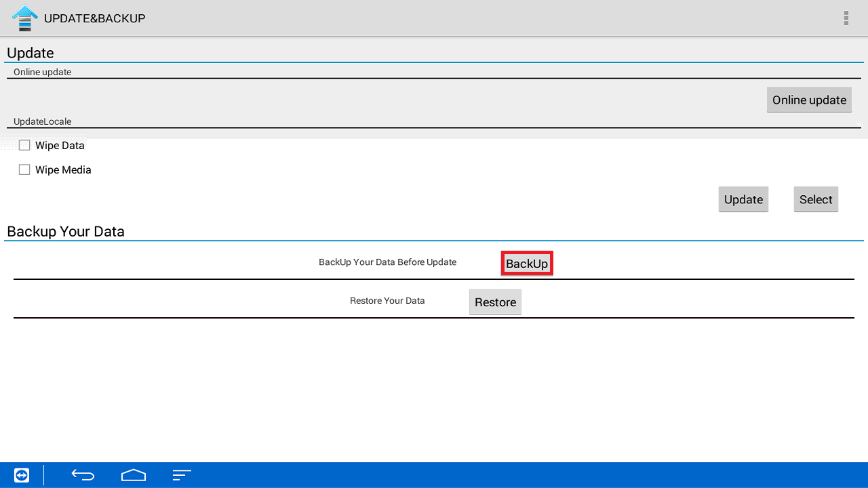Choose a file with the Select button
Viewport: 868px width, 488px height.
coord(816,199)
